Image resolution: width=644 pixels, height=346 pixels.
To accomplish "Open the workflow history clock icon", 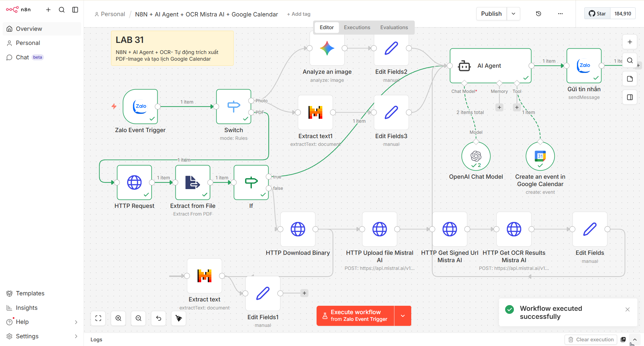I will 538,14.
